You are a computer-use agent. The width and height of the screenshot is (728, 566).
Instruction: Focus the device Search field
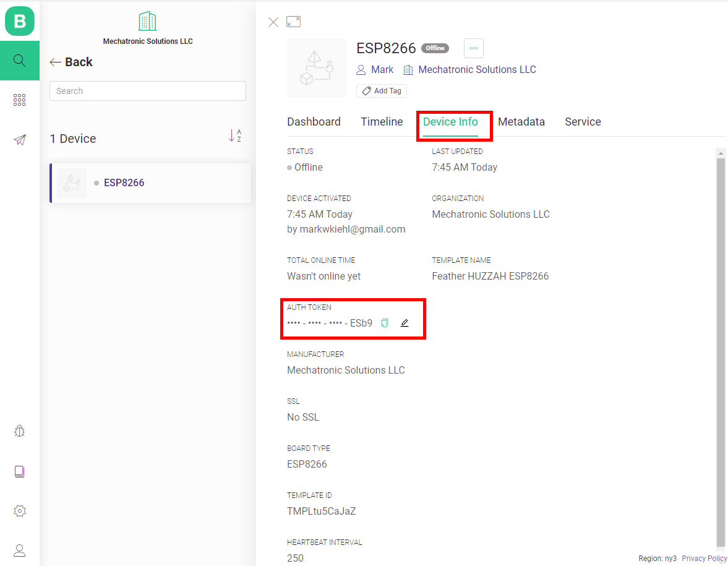(148, 91)
